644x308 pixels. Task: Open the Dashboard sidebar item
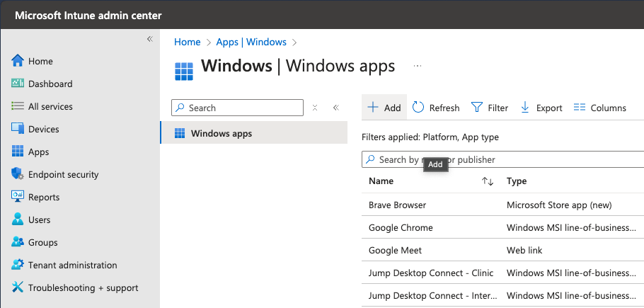(x=42, y=84)
